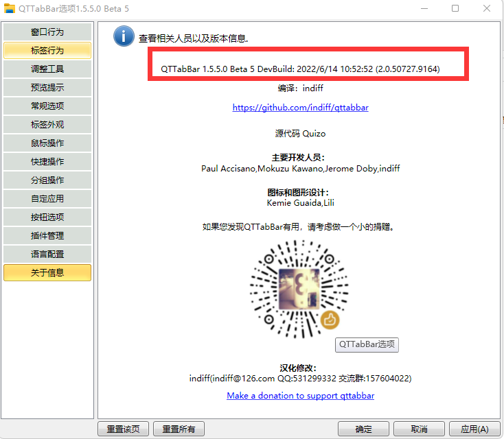Confirm settings with the 确定 button
The image size is (504, 439).
tap(363, 429)
